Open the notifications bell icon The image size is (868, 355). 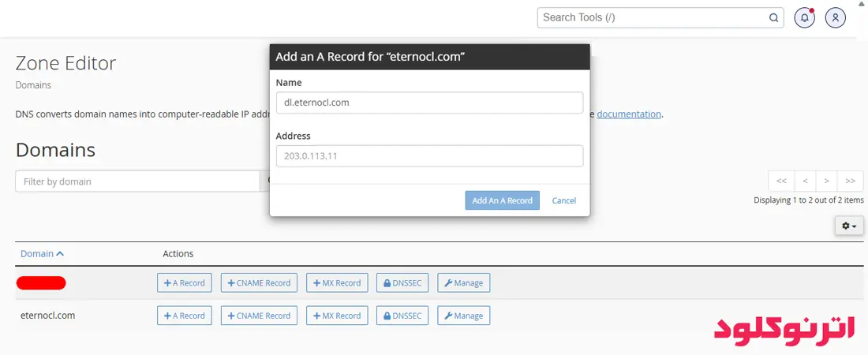click(x=804, y=17)
